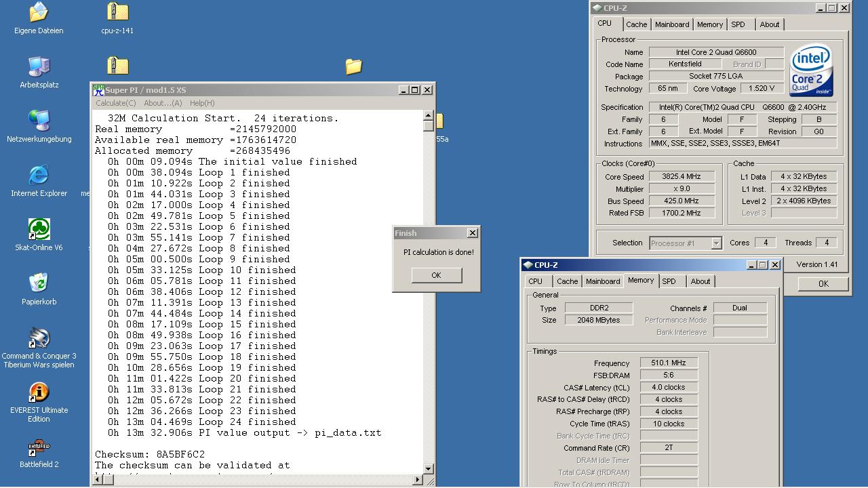Click memory Frequency 510.1 MHz field
868x488 pixels.
click(x=669, y=363)
